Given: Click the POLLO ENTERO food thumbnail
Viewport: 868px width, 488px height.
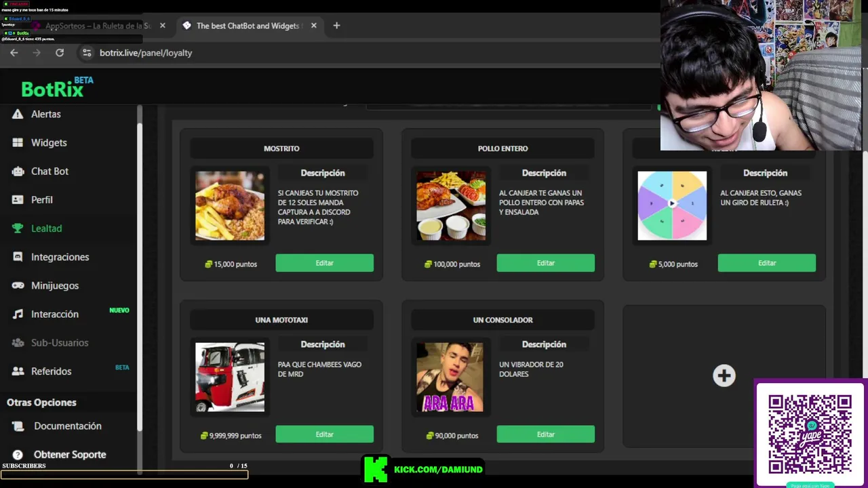Looking at the screenshot, I should pos(451,205).
